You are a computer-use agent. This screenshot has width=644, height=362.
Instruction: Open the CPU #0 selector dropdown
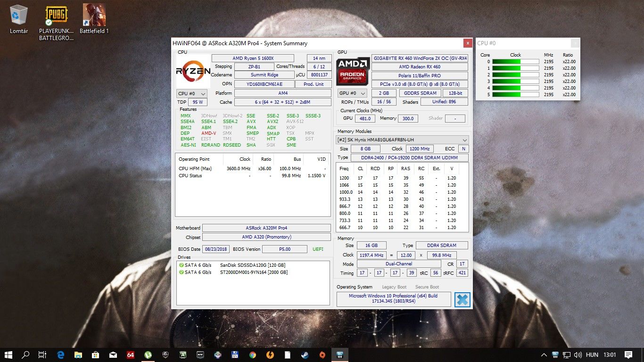coord(192,93)
